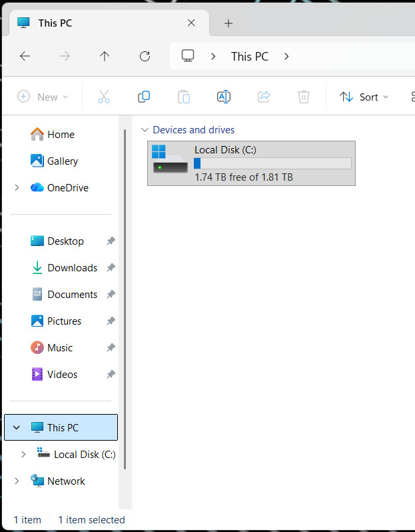Open the pinned Music folder
Screen dimensions: 415x532
51,348
